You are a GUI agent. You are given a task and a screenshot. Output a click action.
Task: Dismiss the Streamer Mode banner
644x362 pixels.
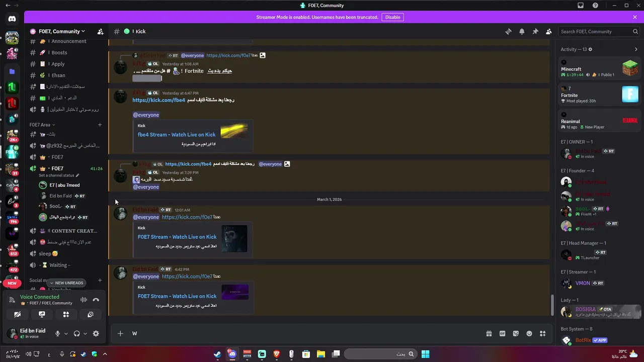click(x=635, y=17)
